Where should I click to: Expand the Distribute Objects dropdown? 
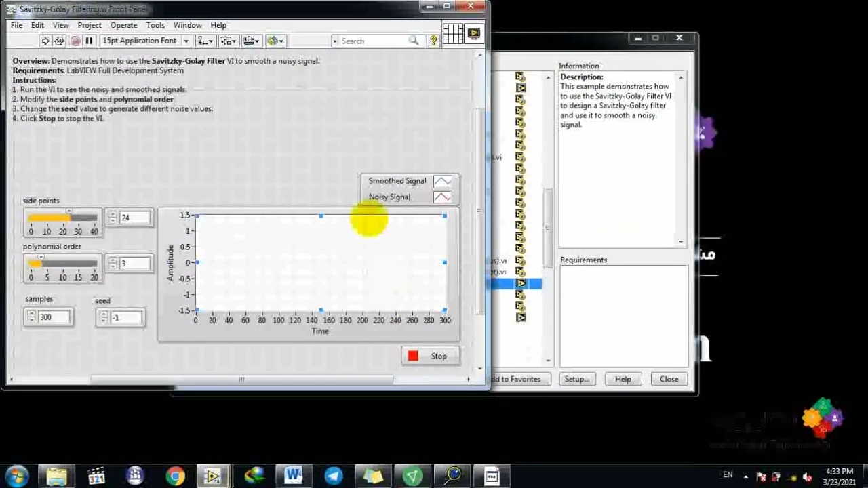click(227, 41)
